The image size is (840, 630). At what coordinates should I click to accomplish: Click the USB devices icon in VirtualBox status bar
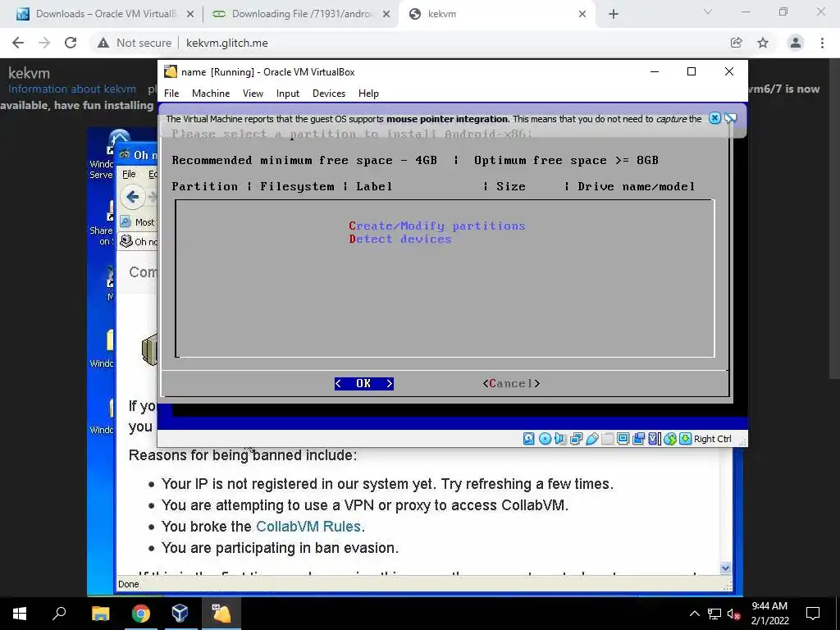click(x=592, y=440)
